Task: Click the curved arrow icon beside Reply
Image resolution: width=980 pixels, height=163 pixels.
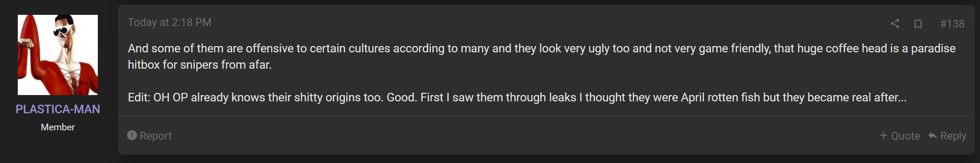Action: coord(933,135)
